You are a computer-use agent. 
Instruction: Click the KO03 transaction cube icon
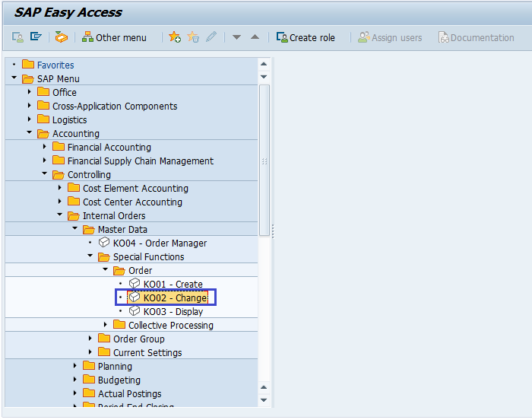pyautogui.click(x=135, y=310)
